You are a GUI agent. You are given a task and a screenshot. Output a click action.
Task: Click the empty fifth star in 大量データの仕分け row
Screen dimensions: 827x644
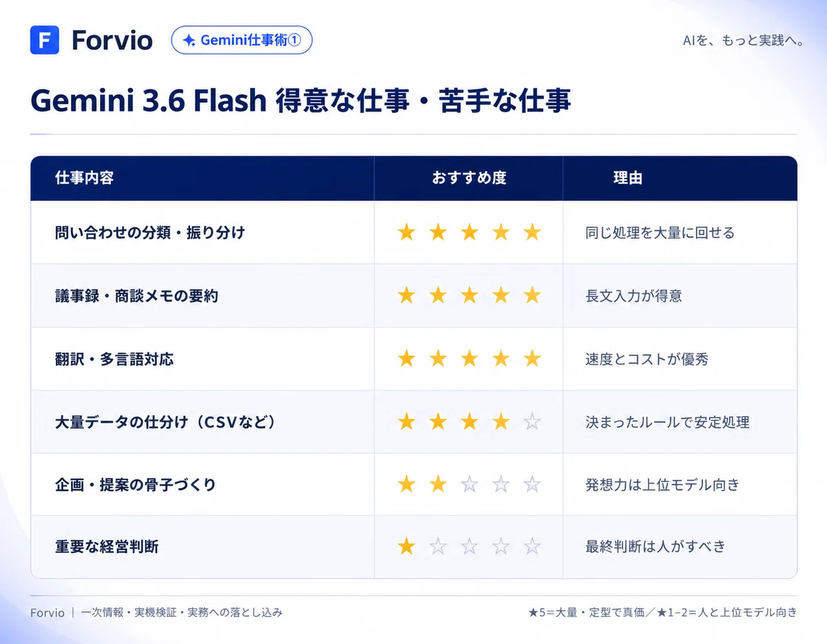[x=532, y=422]
